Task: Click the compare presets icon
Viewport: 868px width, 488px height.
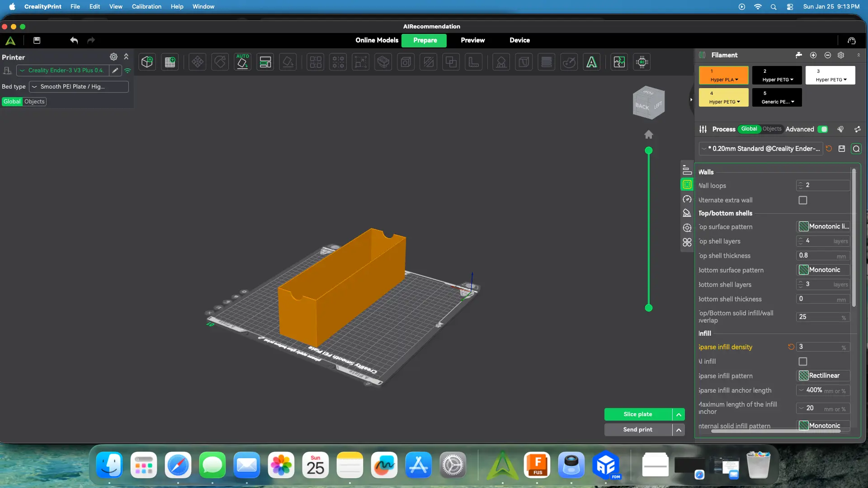Action: coord(858,129)
